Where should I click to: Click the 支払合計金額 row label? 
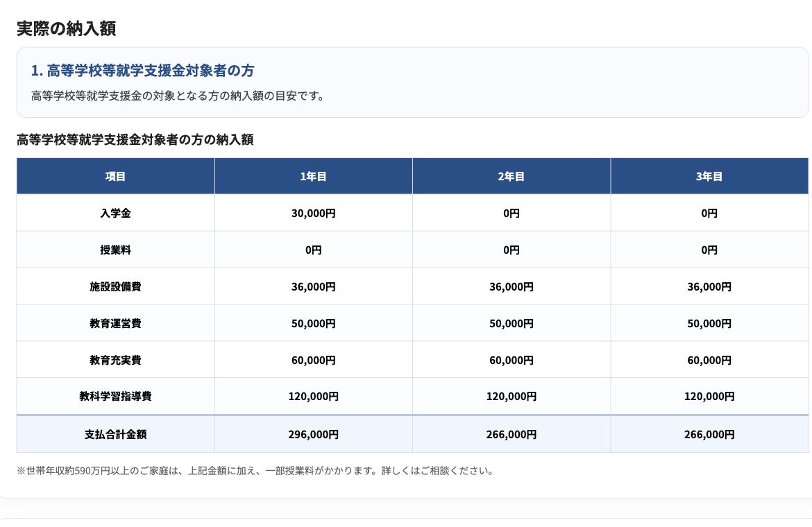pos(115,434)
